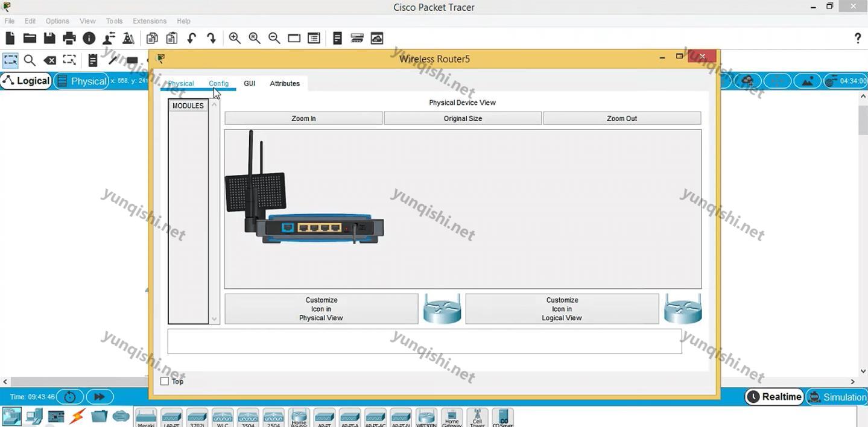
Task: Open the Attributes tab
Action: (285, 83)
